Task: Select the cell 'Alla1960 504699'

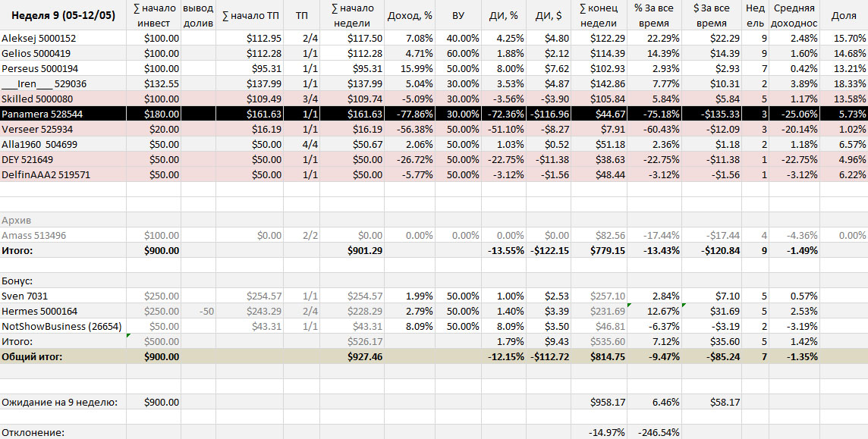Action: (63, 144)
